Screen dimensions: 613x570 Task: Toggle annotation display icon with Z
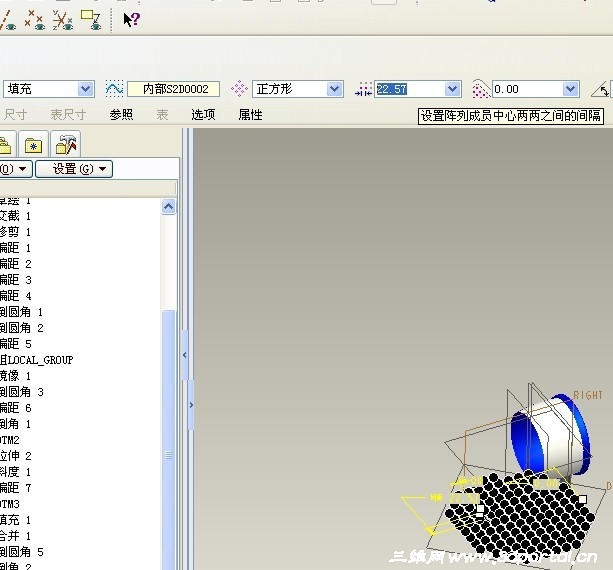coord(91,20)
